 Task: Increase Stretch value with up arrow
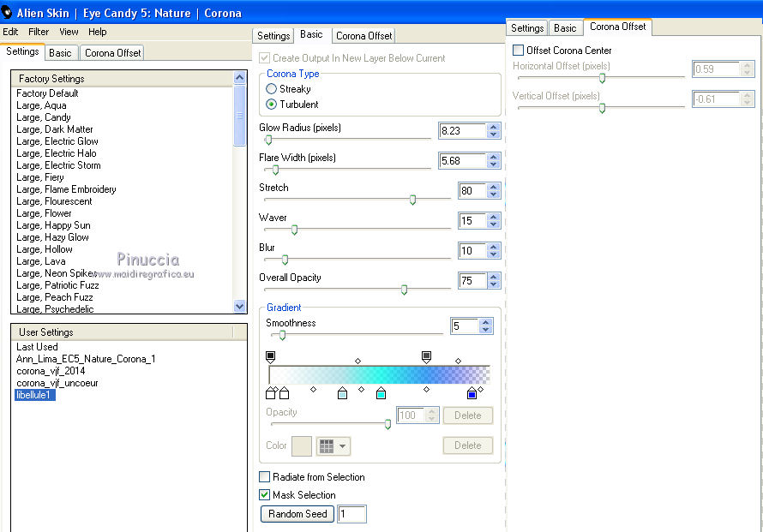[x=494, y=188]
